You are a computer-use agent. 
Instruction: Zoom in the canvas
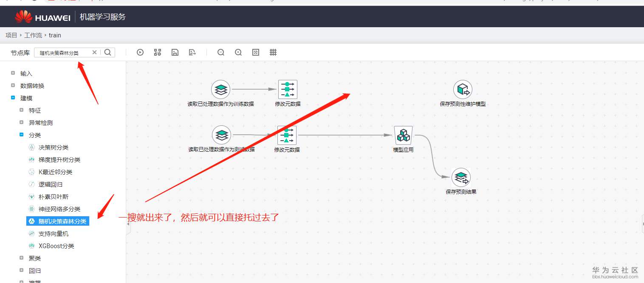tap(238, 52)
